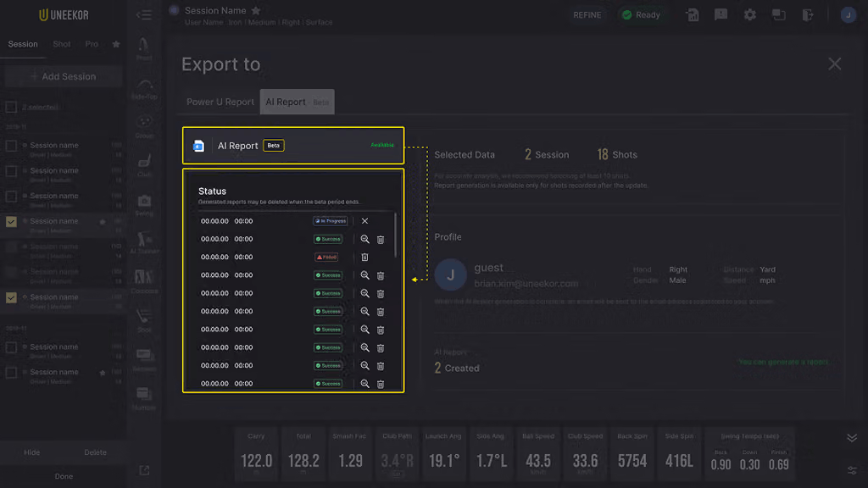Switch to the Session tab
Image resolution: width=868 pixels, height=488 pixels.
tap(23, 44)
